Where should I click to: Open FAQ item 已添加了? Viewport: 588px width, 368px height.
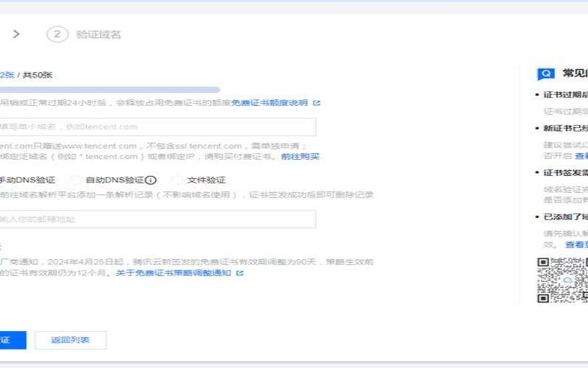(x=565, y=217)
